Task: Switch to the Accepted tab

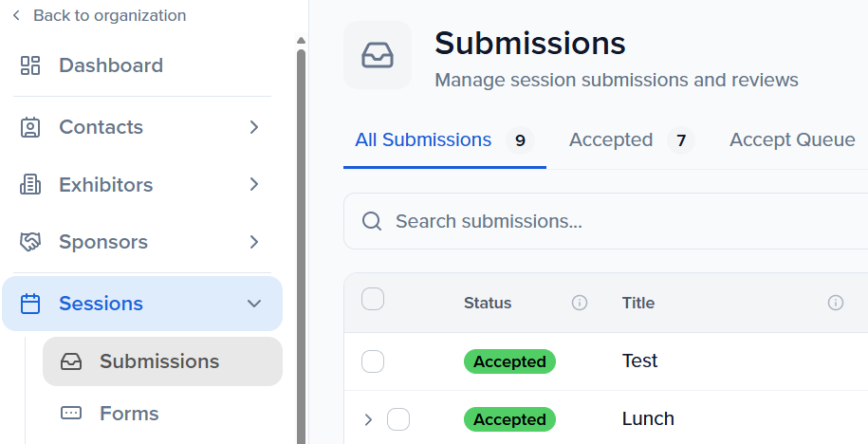Action: (611, 140)
